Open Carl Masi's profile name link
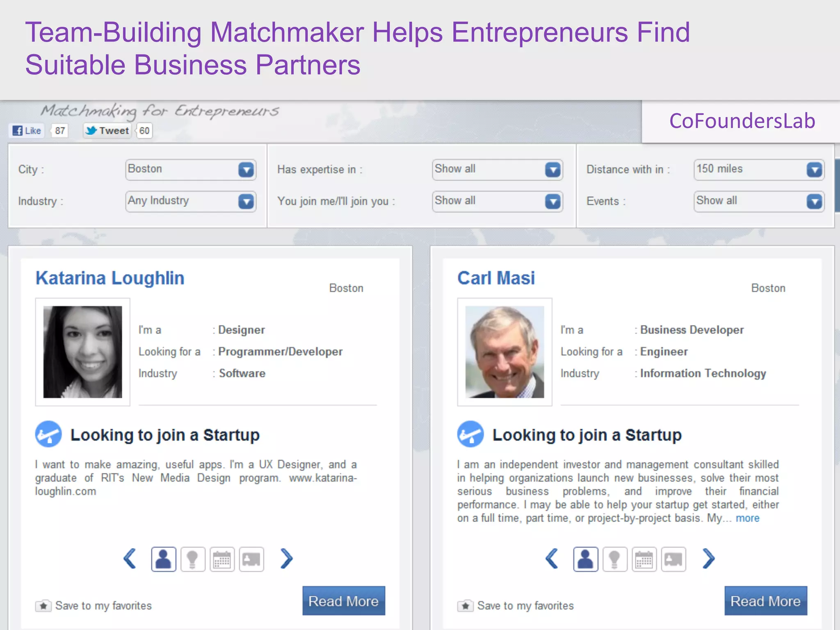This screenshot has height=630, width=840. click(x=496, y=278)
